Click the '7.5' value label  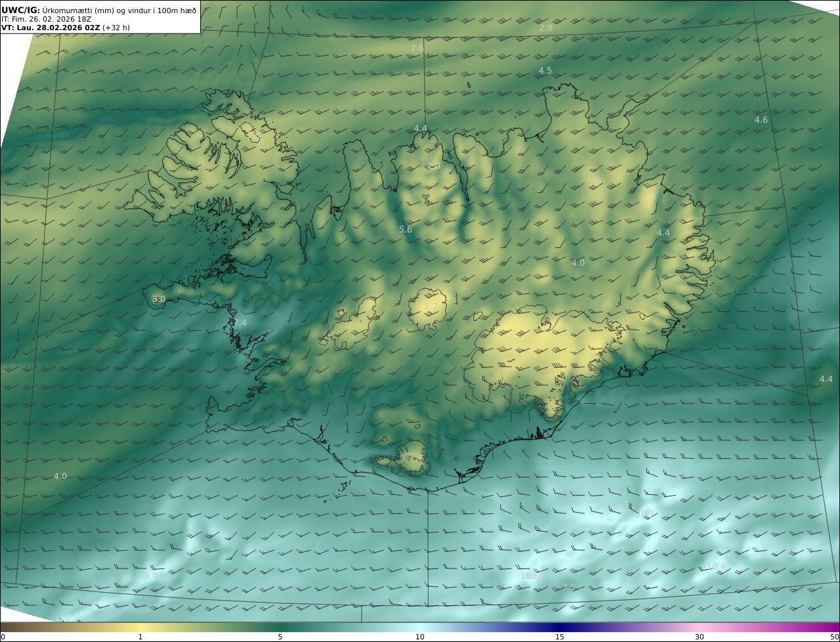tap(568, 588)
